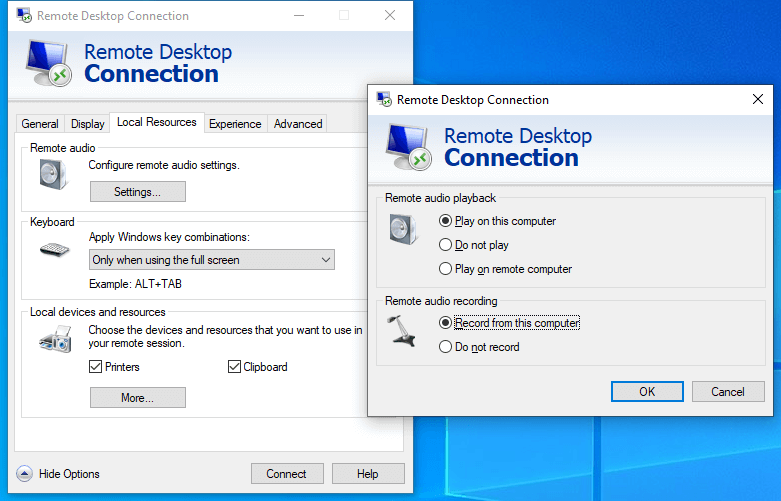The image size is (781, 501).
Task: Choose Play on remote computer
Action: 446,269
